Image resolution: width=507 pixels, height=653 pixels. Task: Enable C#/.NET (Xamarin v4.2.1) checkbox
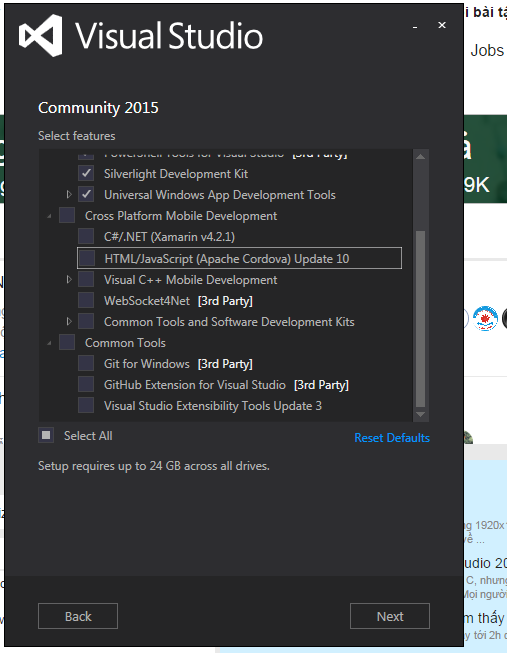(x=86, y=236)
